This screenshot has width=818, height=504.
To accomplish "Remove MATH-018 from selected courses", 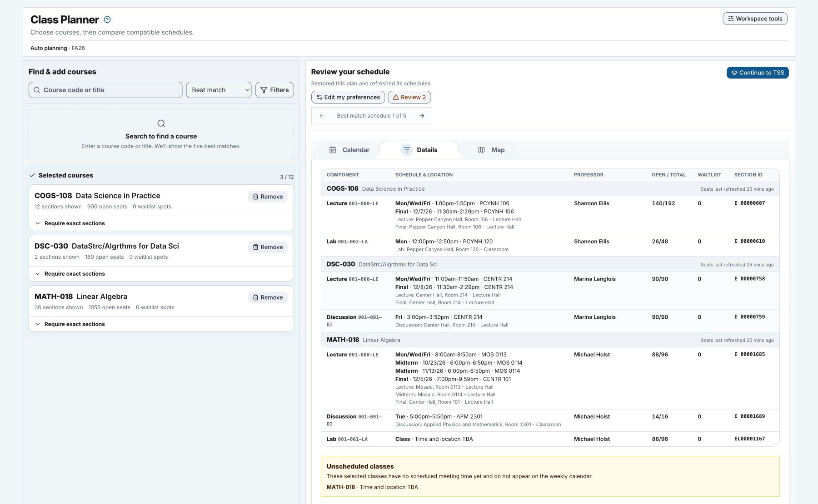I will [268, 297].
